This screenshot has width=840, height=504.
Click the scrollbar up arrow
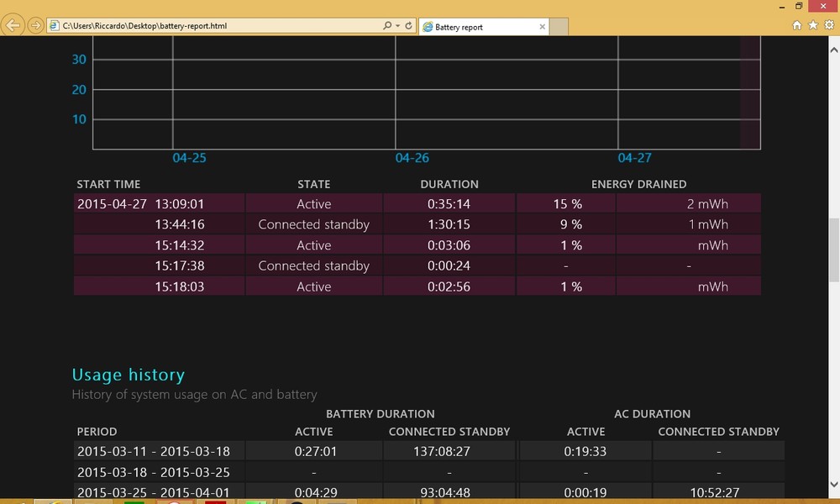(x=833, y=50)
